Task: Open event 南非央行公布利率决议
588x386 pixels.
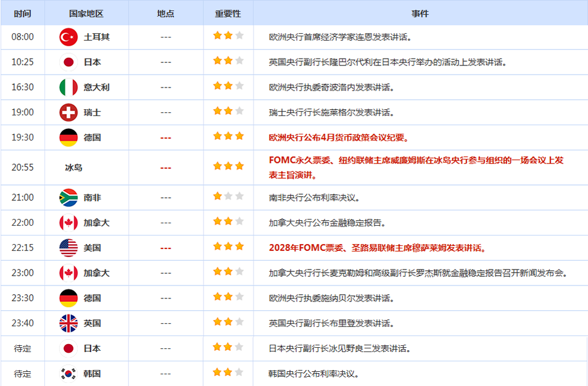Action: 314,197
